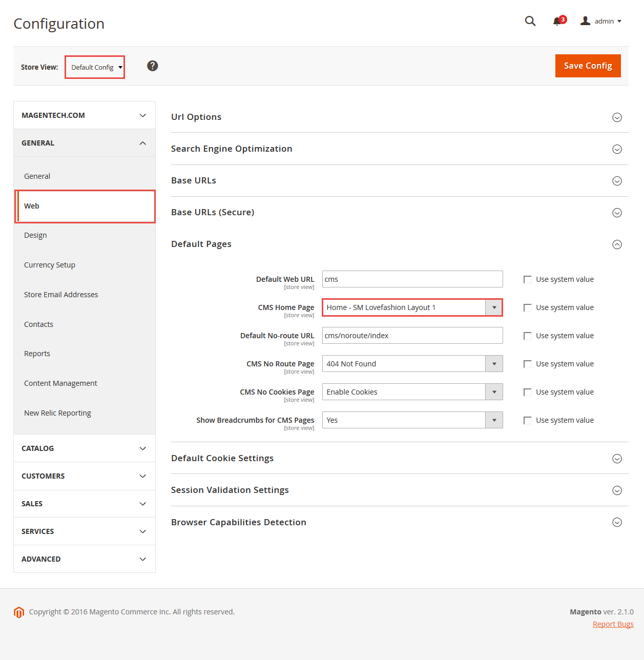Enable Use system value for CMS Home Page
The height and width of the screenshot is (660, 644).
(527, 307)
